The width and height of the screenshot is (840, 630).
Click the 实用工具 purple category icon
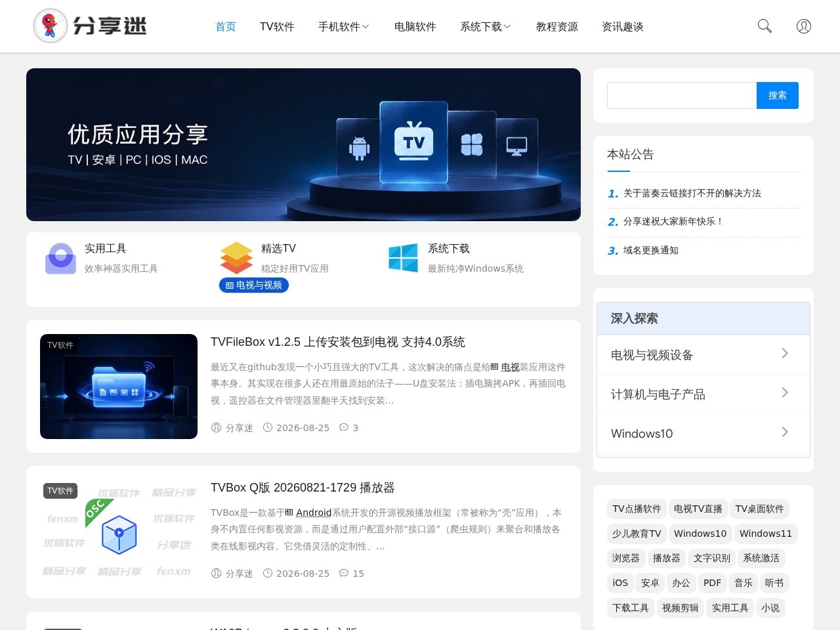(x=60, y=259)
